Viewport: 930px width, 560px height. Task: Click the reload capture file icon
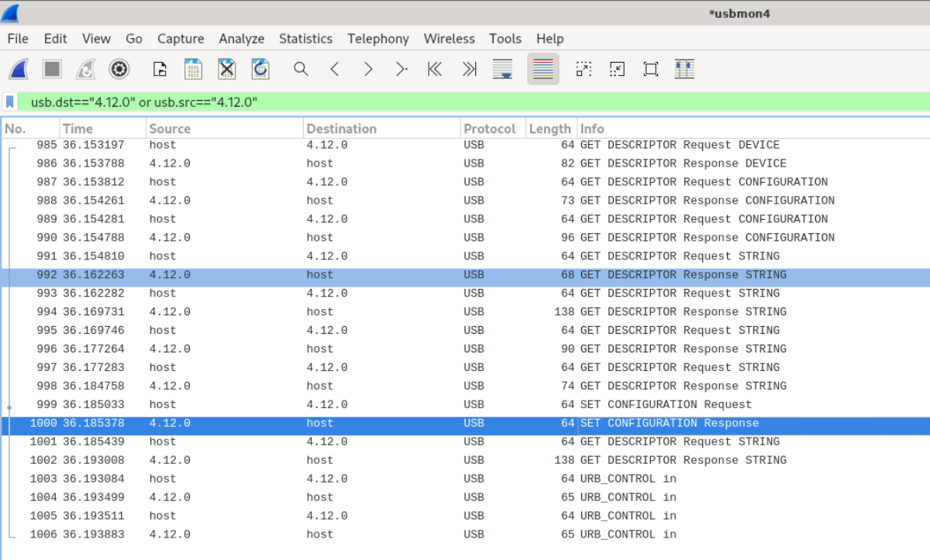coord(260,70)
